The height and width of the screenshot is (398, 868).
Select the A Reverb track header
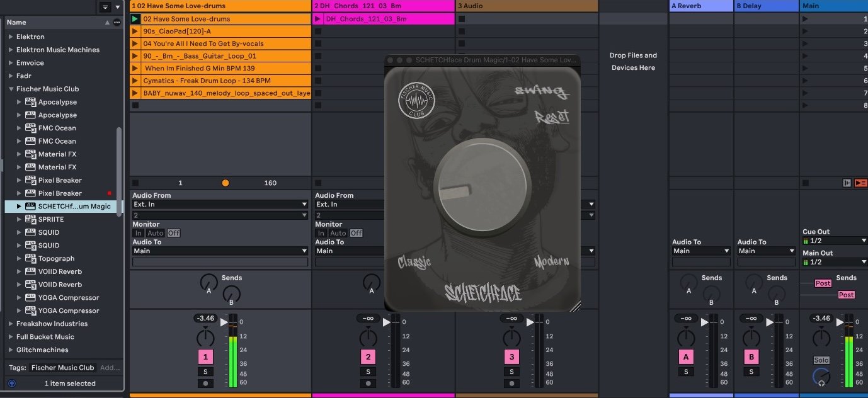click(701, 6)
